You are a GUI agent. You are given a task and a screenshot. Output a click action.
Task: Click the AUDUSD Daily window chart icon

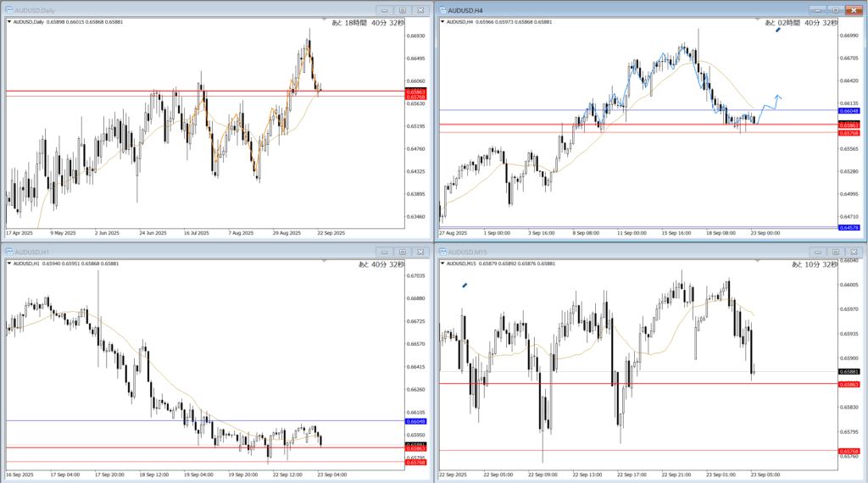pyautogui.click(x=9, y=10)
